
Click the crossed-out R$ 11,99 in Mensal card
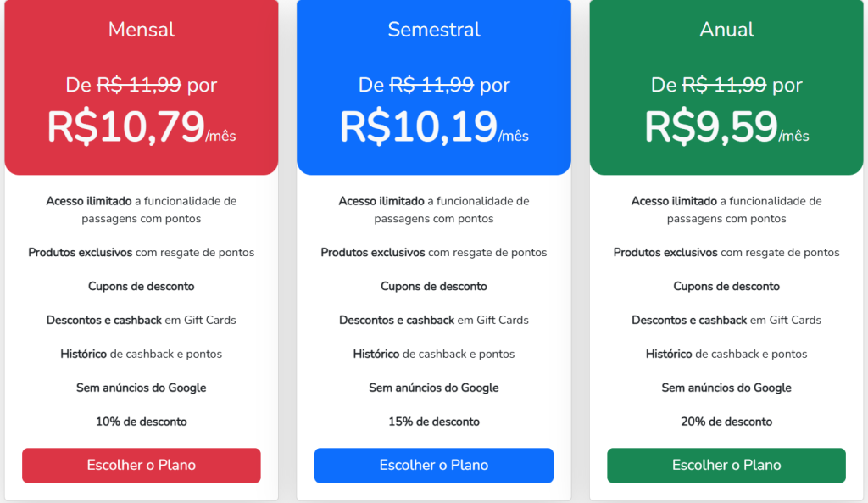pyautogui.click(x=139, y=85)
